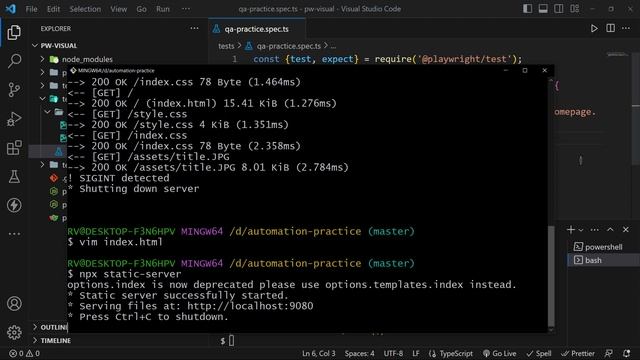Toggle the bottom panel layout
This screenshot has height=360, width=640.
(543, 9)
